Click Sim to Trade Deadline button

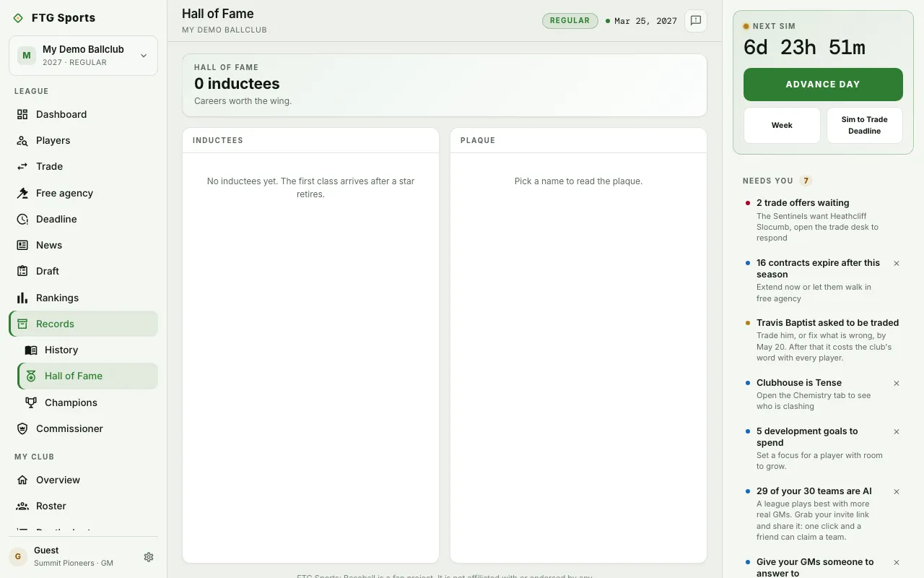click(x=865, y=126)
